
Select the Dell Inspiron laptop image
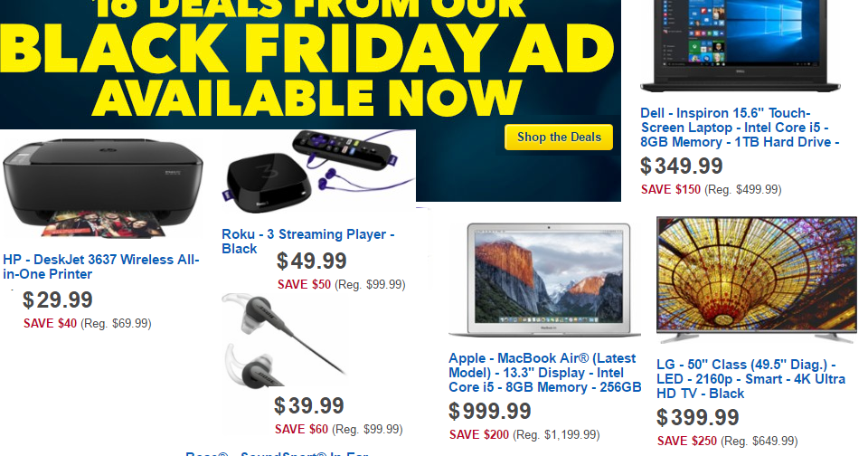coord(745,45)
